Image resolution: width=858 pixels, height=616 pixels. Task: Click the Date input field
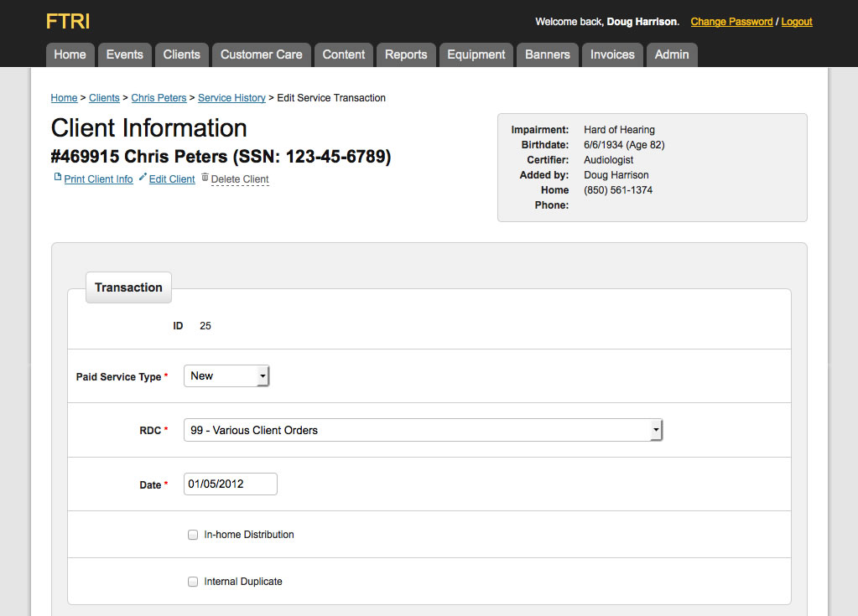[x=230, y=484]
